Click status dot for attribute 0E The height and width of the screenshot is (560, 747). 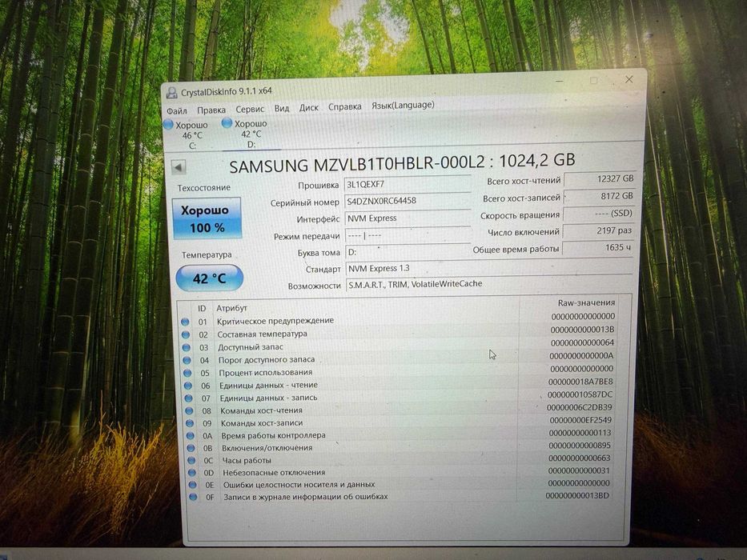(x=192, y=485)
